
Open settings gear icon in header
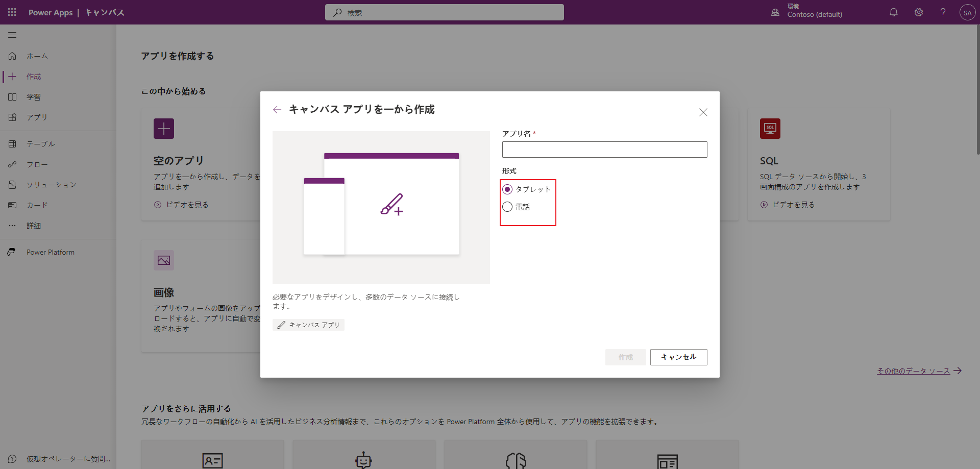coord(919,12)
